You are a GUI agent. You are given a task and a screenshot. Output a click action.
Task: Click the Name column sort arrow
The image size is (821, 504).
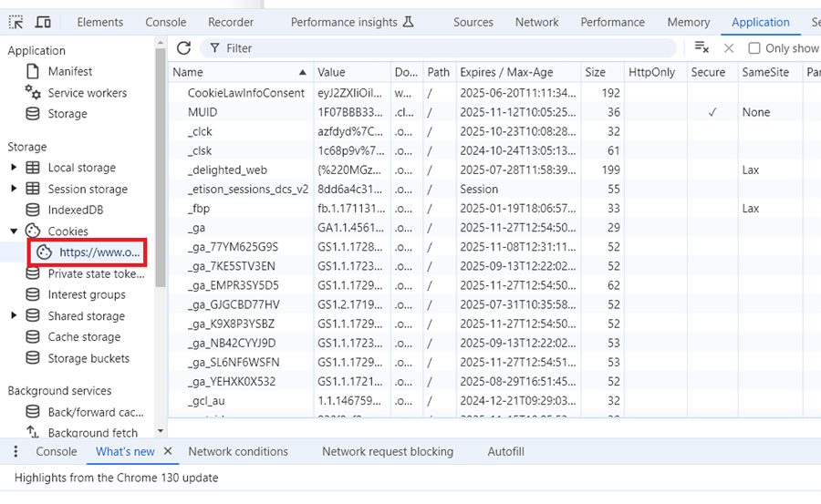(303, 72)
